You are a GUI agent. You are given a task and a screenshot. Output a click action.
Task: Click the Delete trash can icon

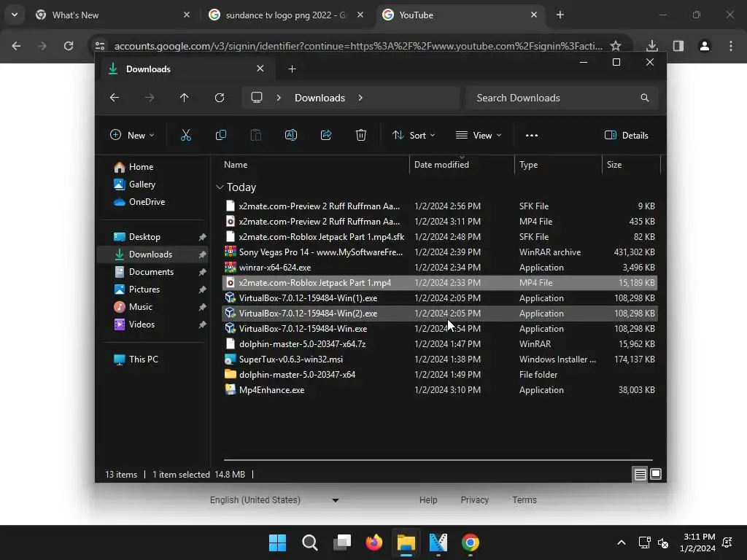pos(360,135)
